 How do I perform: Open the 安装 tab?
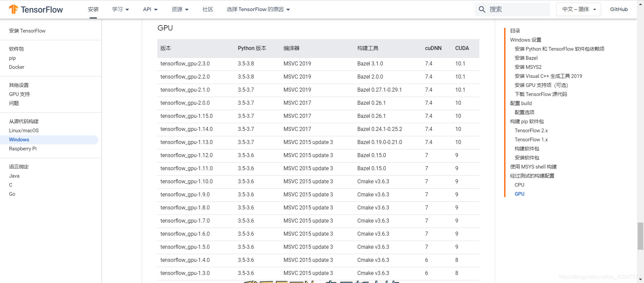coord(93,9)
